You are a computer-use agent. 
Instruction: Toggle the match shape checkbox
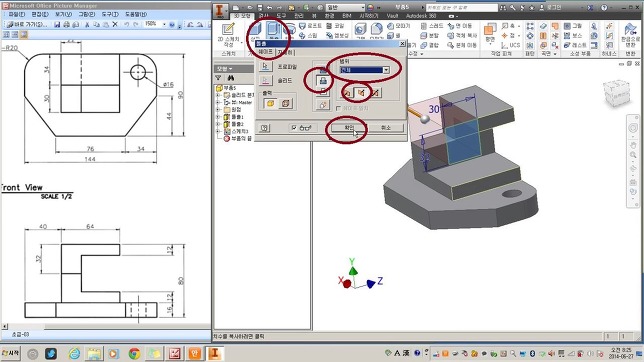click(338, 108)
